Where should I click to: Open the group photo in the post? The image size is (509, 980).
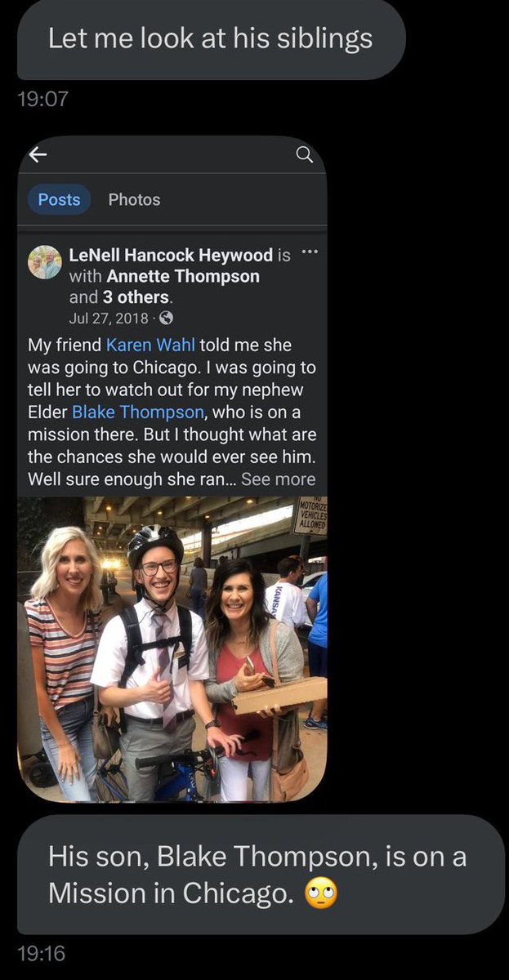click(x=172, y=649)
